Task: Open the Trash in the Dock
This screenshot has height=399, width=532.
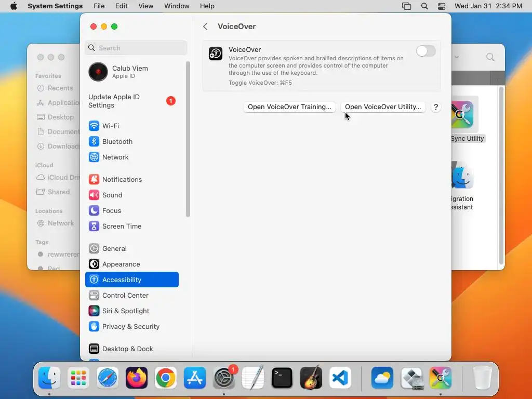Action: pyautogui.click(x=482, y=378)
